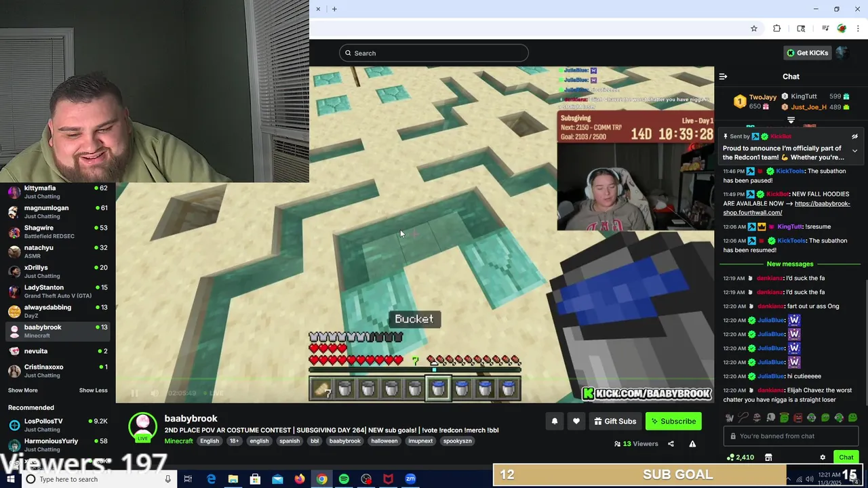
Task: Open Task View on taskbar
Action: (x=188, y=479)
